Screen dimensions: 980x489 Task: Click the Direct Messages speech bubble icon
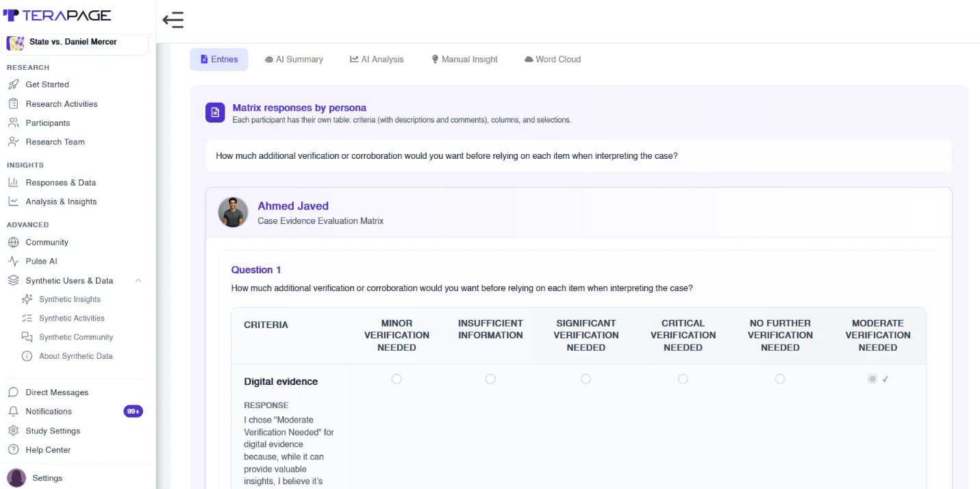coord(13,392)
